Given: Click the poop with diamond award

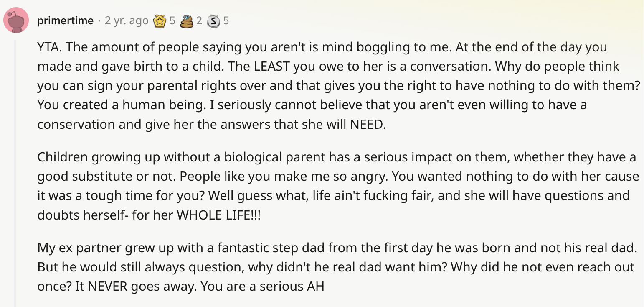Looking at the screenshot, I should click(x=187, y=20).
